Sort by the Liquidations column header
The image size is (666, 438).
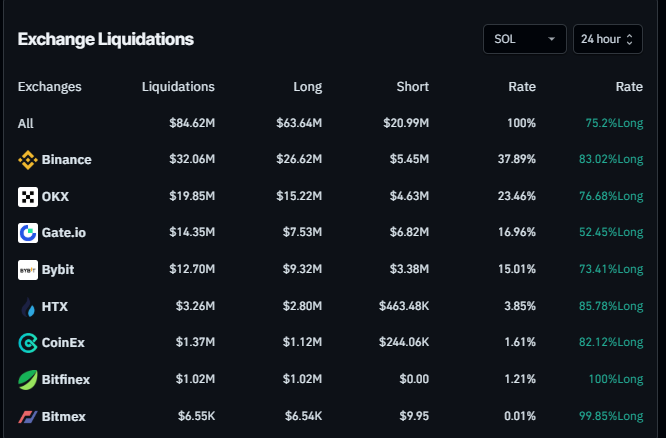[178, 87]
